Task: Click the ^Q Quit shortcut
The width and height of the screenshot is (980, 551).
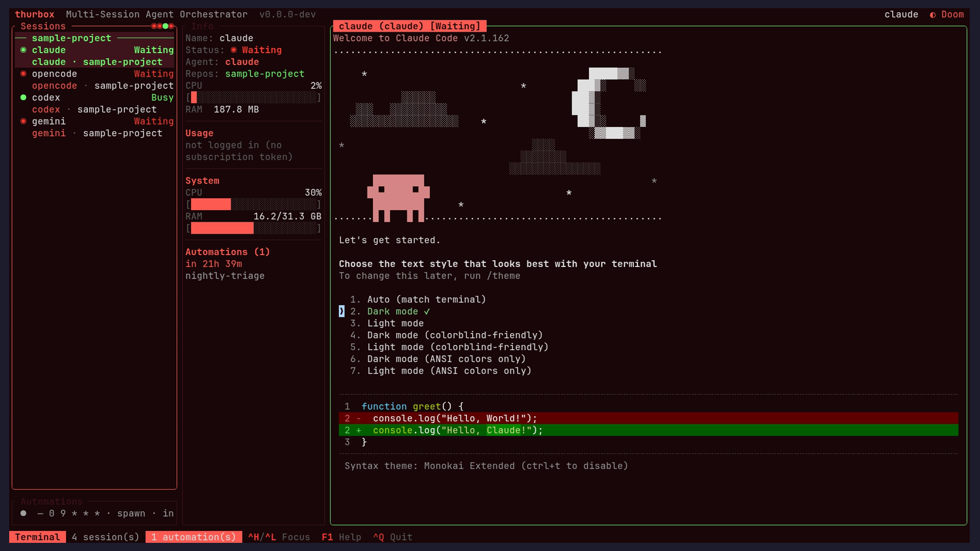Action: point(393,537)
